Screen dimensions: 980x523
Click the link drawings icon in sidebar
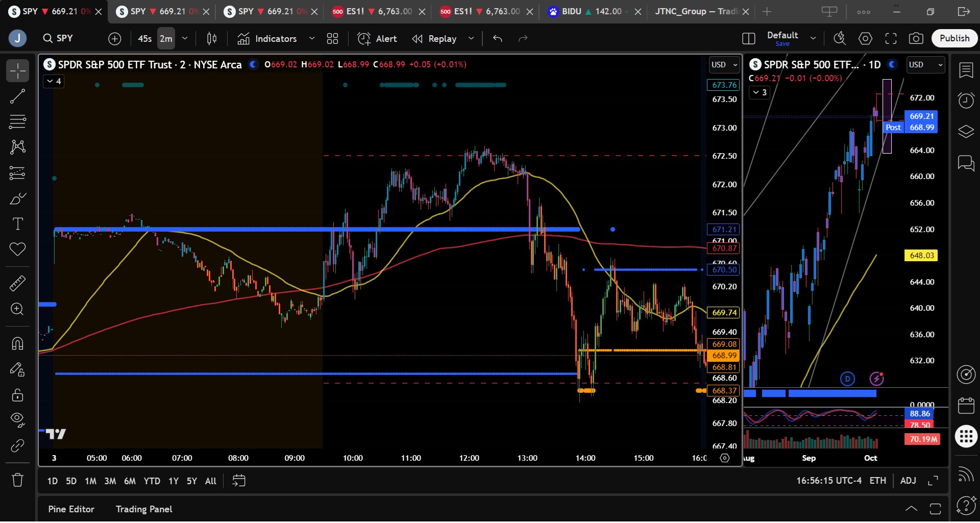click(17, 446)
